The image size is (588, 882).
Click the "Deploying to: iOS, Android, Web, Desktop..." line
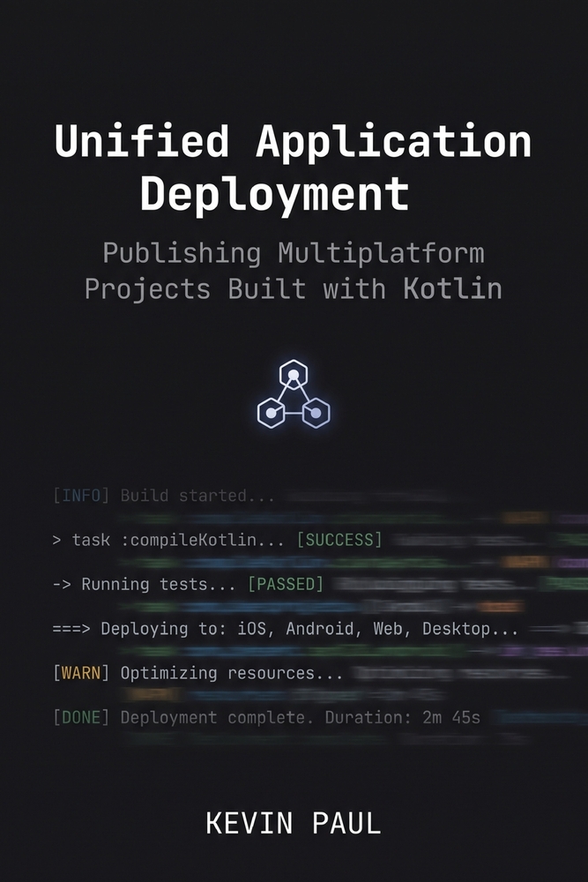pos(285,629)
